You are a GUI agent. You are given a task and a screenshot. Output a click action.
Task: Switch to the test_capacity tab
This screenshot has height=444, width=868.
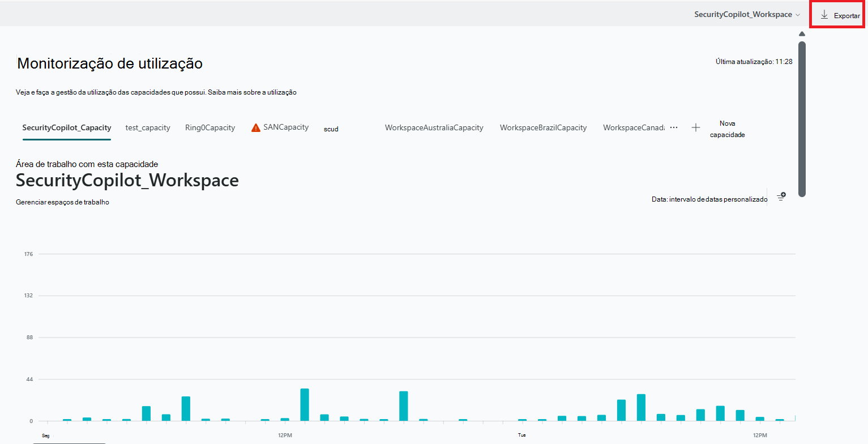(x=147, y=127)
